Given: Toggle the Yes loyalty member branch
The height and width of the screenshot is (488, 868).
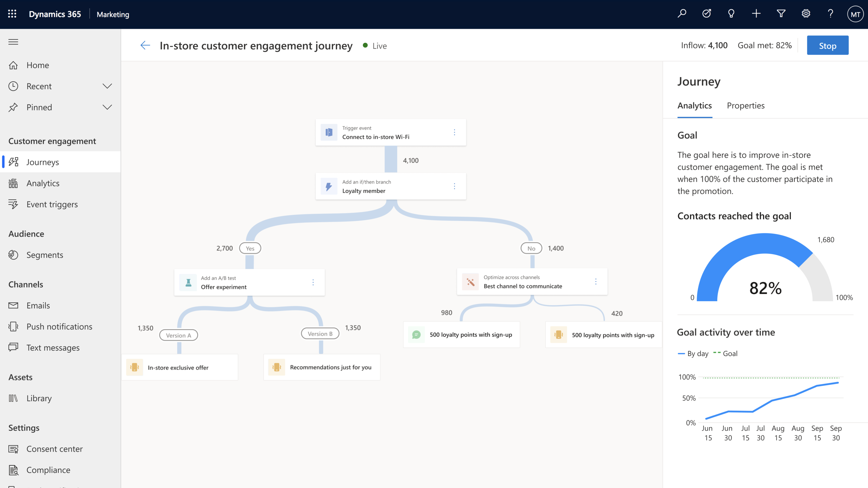Looking at the screenshot, I should [x=250, y=248].
